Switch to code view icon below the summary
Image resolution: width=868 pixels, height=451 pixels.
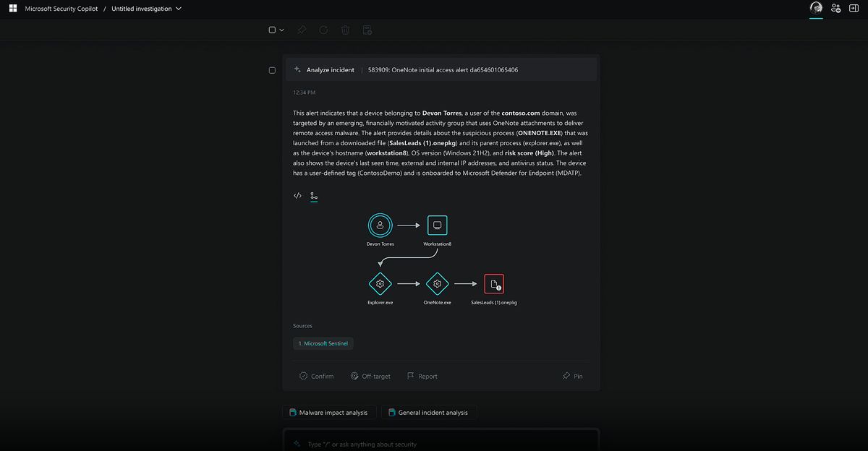[297, 196]
